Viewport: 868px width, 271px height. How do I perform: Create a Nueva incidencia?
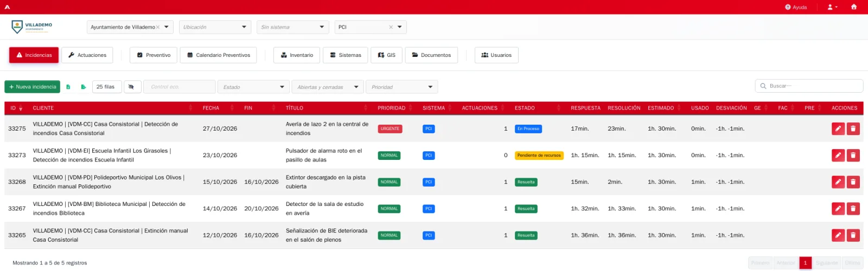[33, 87]
